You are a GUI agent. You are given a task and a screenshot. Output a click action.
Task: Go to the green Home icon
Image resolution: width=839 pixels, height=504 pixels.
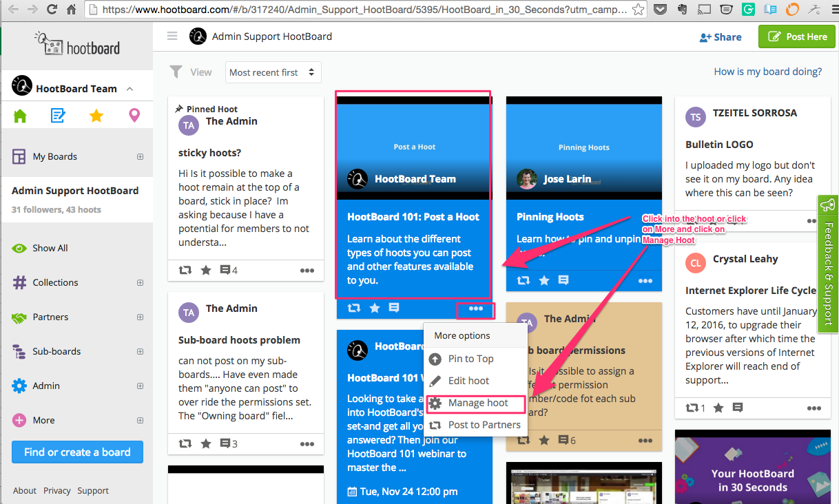[20, 116]
